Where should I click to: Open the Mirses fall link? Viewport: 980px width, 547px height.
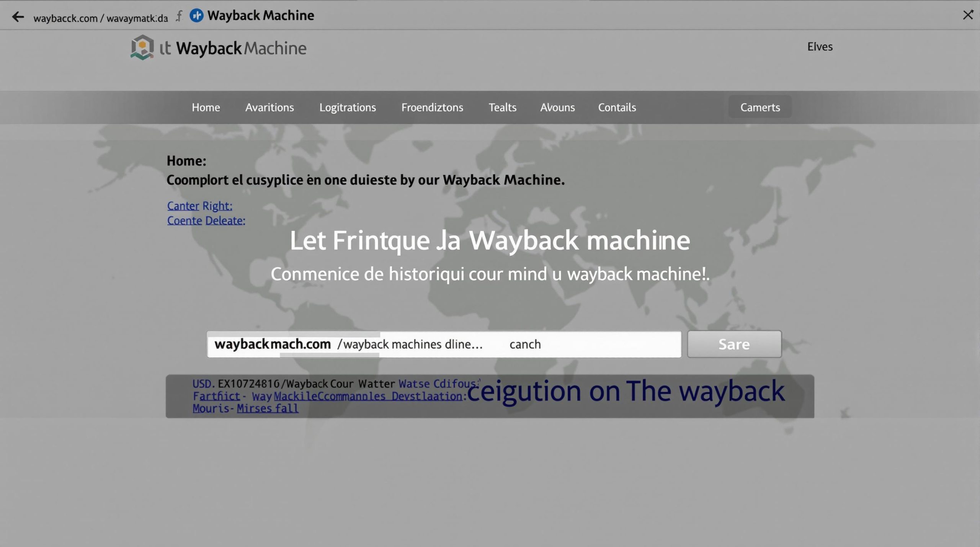point(267,408)
